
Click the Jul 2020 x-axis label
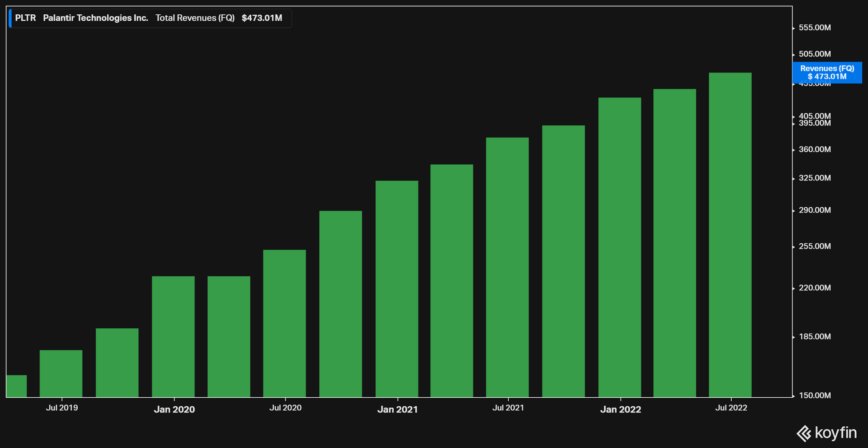pos(285,408)
